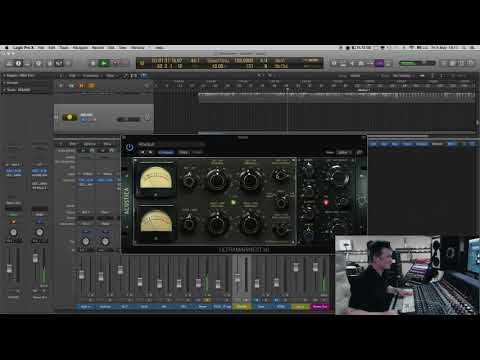Screen dimensions: 480x360
Task: Open the Logic Pro X menu
Action: [23, 48]
